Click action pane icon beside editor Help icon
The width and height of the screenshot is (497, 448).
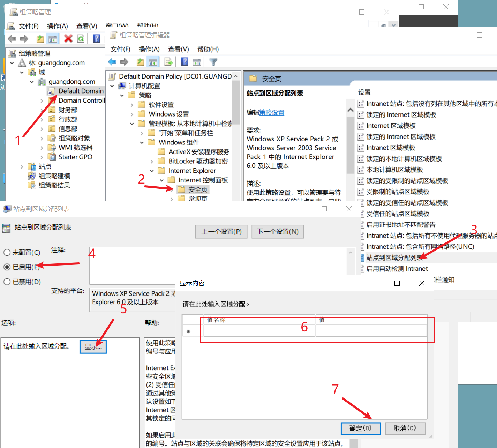click(197, 62)
